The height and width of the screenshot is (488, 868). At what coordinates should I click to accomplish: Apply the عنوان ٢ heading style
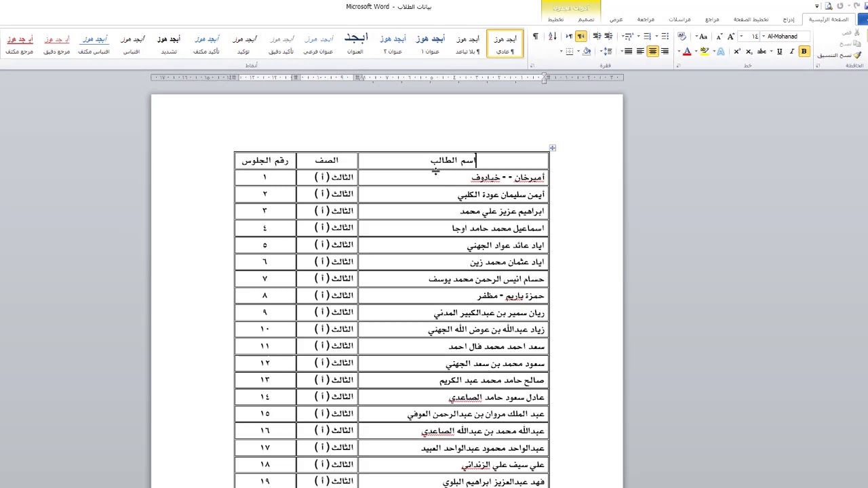click(x=393, y=45)
